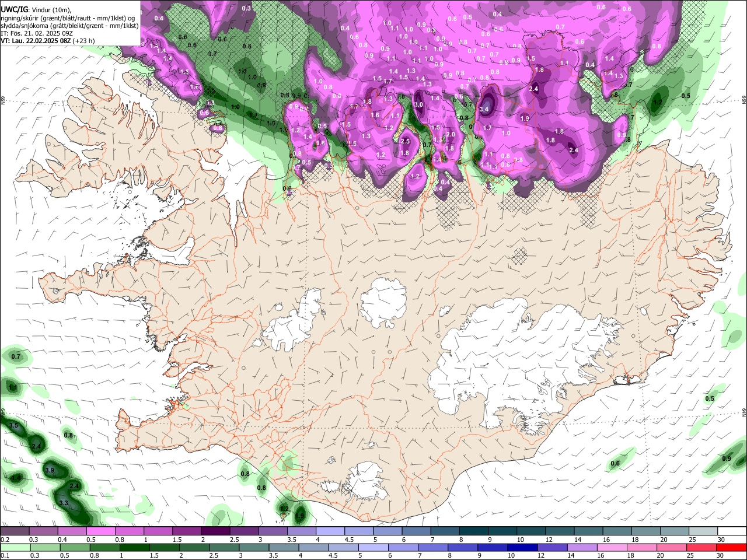Click the 3.9 rain value on the map
Screen dimensions: 747x560
tap(50, 470)
